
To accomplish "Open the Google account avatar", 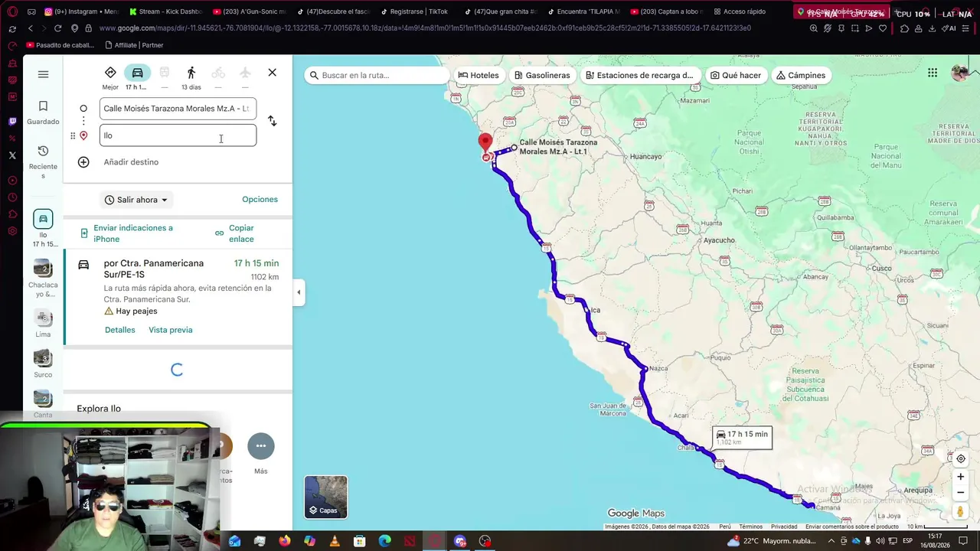I will pyautogui.click(x=959, y=73).
